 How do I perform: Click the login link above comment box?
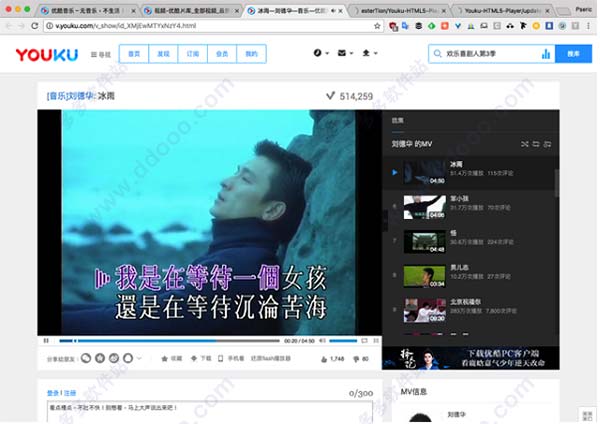52,393
